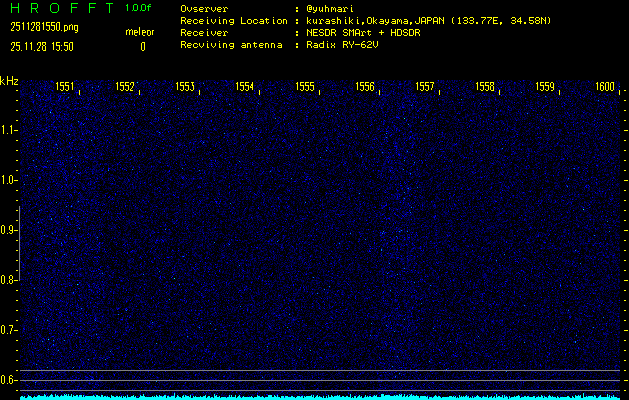Click the cyan signal level strip at bottom
The width and height of the screenshot is (629, 400).
click(x=320, y=396)
